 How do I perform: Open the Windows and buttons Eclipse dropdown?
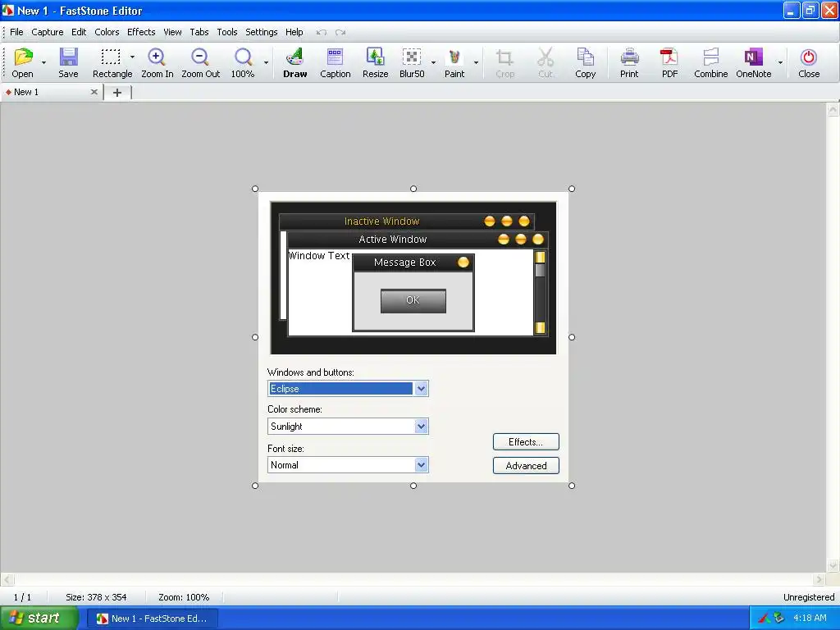click(x=421, y=389)
